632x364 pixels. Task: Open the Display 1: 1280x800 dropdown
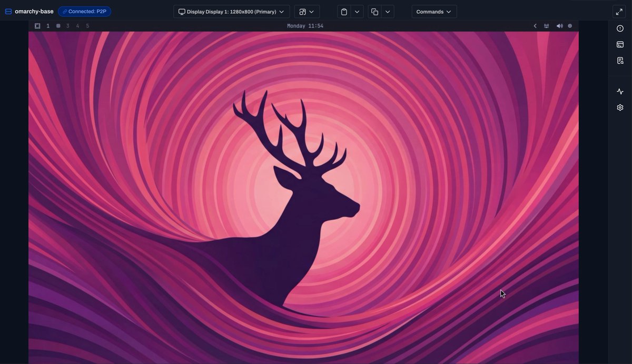(231, 12)
